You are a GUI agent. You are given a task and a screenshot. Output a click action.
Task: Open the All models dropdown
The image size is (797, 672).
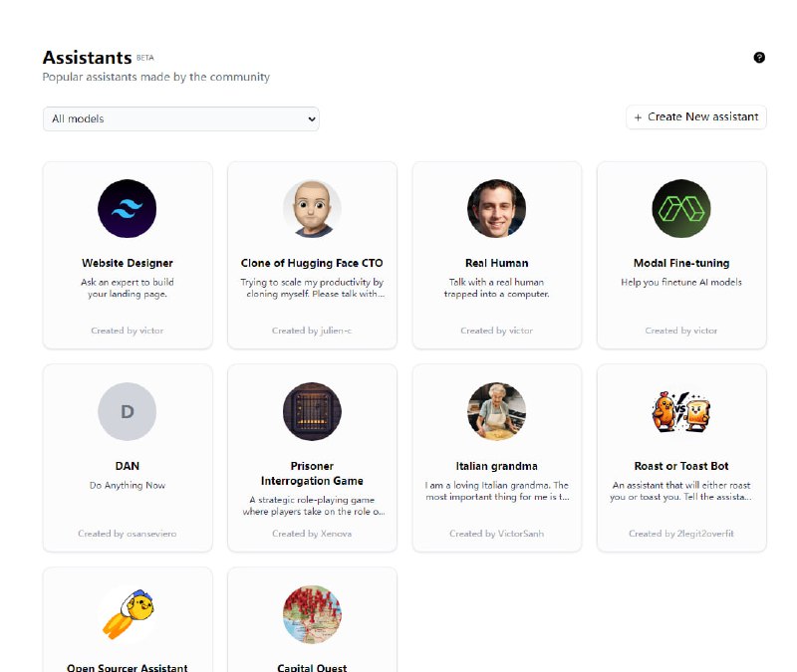point(180,118)
